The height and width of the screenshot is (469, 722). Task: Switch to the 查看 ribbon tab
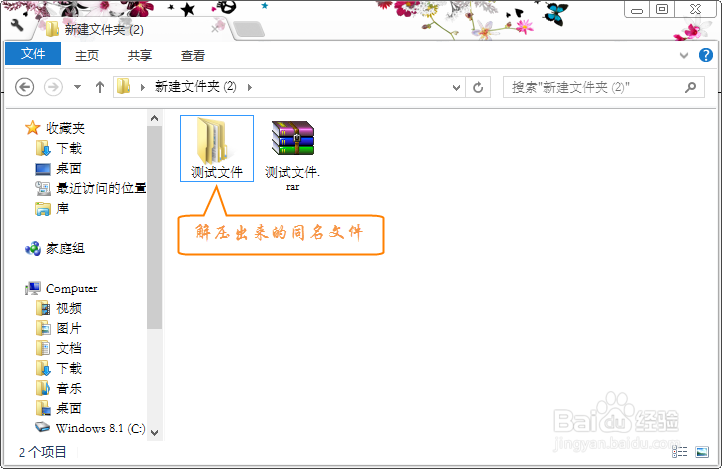click(192, 55)
